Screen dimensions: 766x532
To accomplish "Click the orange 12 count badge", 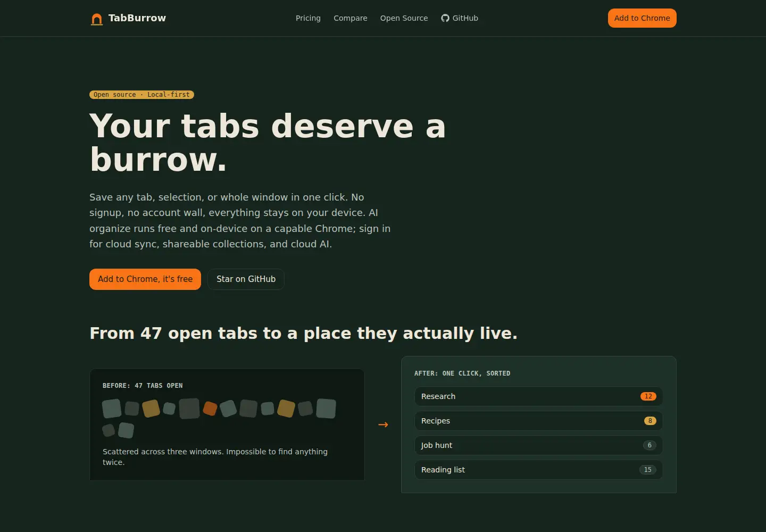I will (x=648, y=396).
